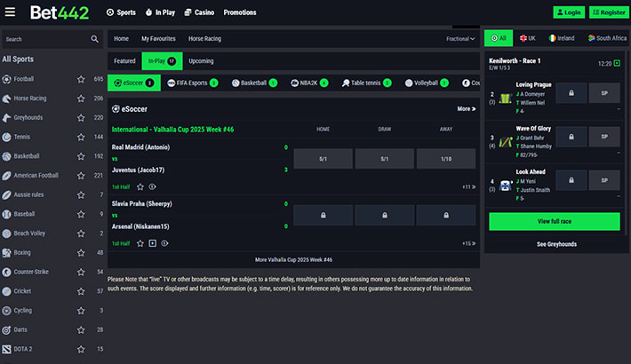Image resolution: width=631 pixels, height=364 pixels.
Task: Switch to the Featured tab
Action: (124, 61)
